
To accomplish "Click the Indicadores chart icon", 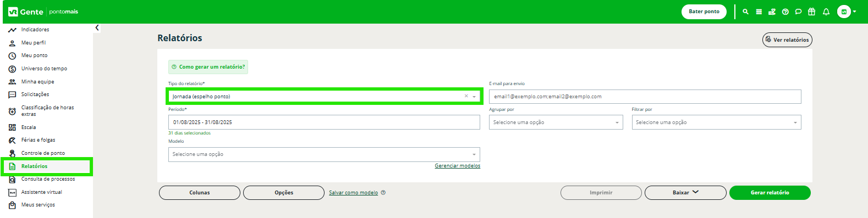I will (x=12, y=30).
